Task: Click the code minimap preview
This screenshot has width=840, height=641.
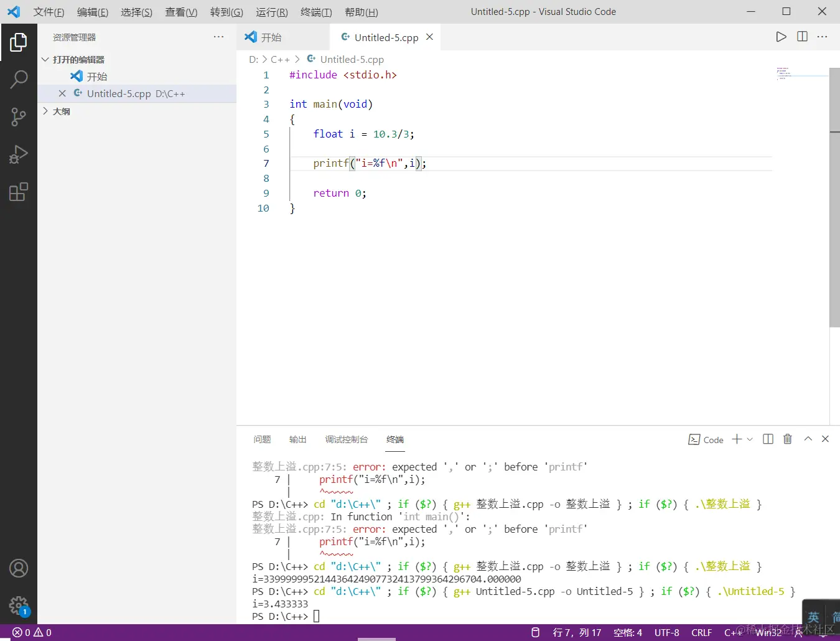Action: tap(801, 73)
